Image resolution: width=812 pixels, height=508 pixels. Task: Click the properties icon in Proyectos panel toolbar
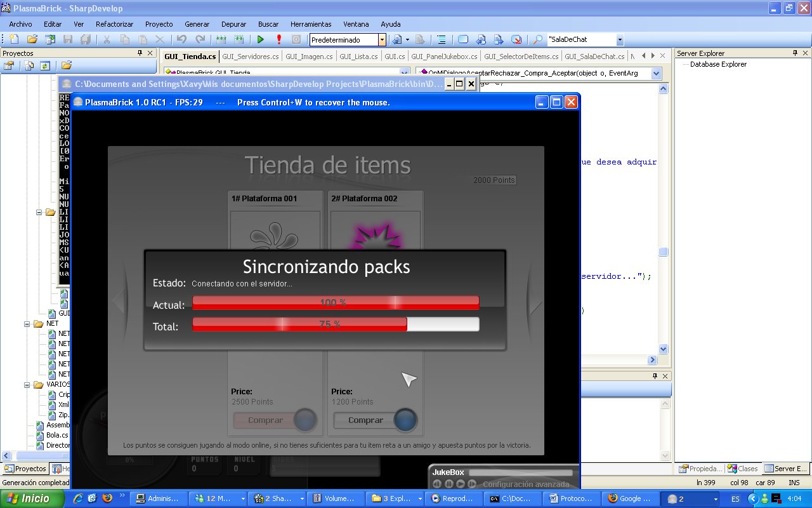coord(9,65)
